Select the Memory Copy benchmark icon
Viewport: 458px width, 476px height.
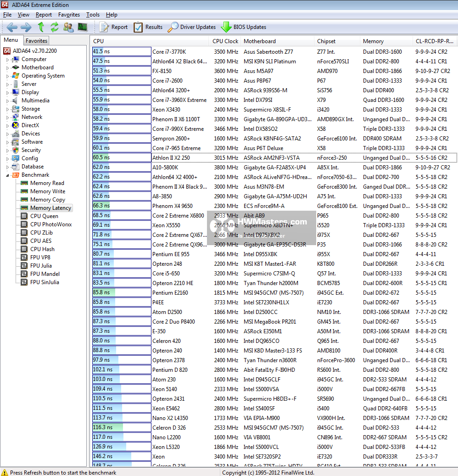(24, 200)
